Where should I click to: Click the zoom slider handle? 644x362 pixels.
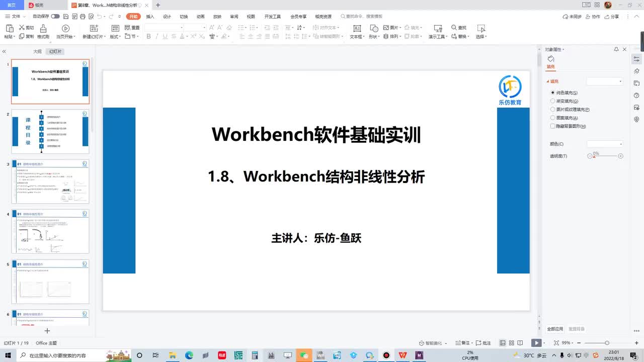click(x=607, y=343)
